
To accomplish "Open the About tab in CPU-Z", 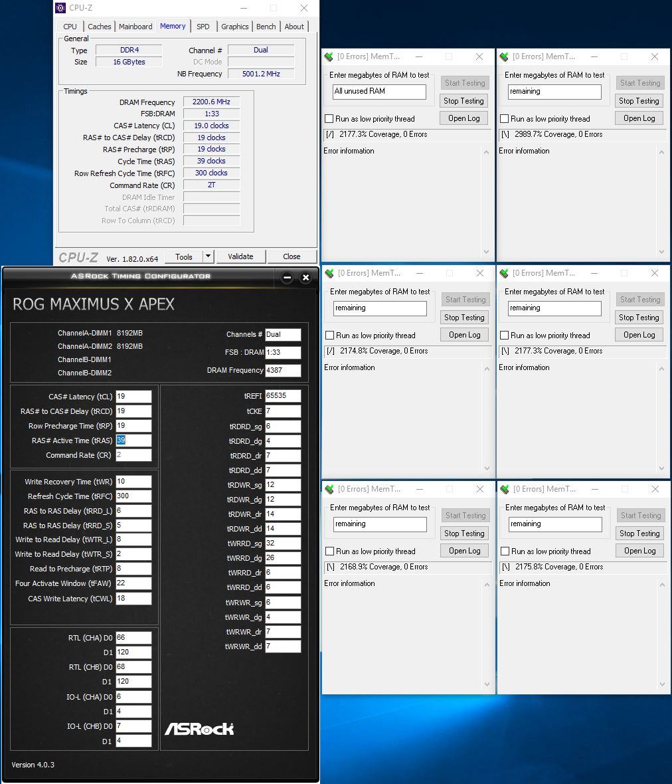I will pos(294,27).
